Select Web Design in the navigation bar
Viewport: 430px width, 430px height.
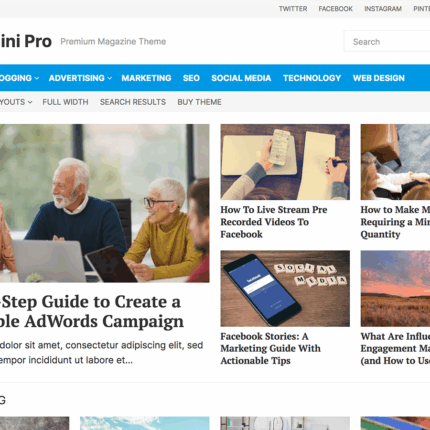tap(379, 78)
